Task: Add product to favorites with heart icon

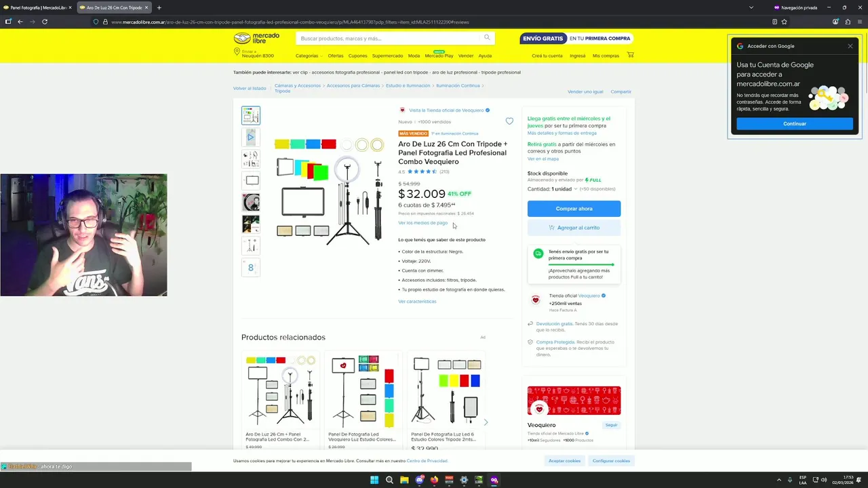Action: click(x=509, y=121)
